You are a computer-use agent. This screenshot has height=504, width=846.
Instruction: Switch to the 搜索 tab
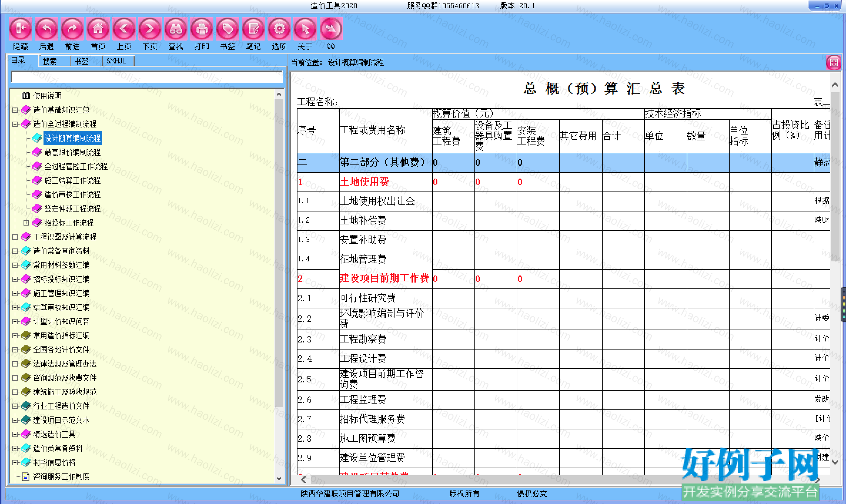50,61
